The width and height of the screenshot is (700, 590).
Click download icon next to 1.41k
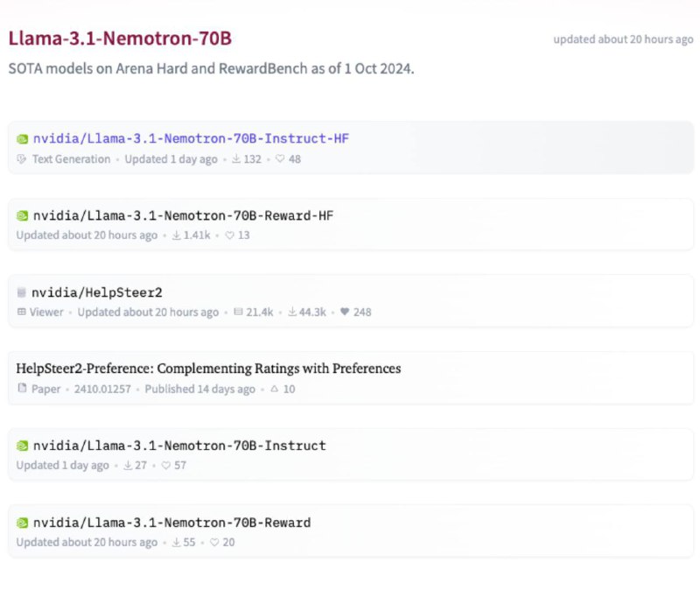[177, 235]
